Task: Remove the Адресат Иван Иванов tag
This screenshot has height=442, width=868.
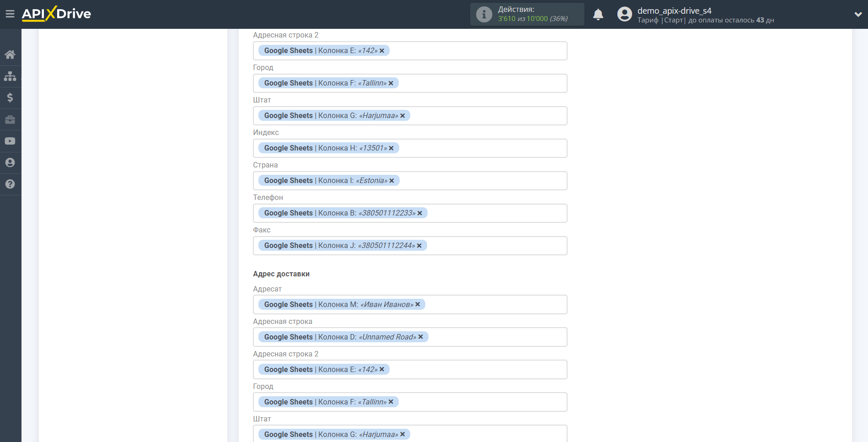Action: (418, 304)
